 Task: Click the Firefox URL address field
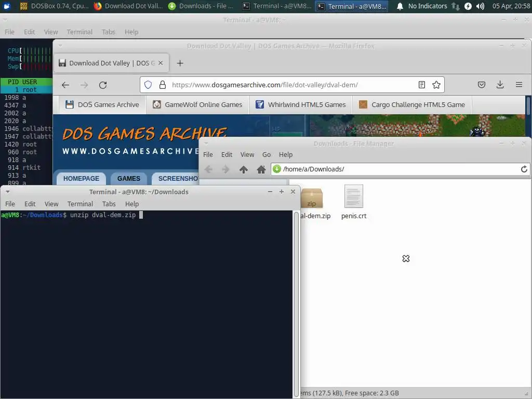coord(292,85)
